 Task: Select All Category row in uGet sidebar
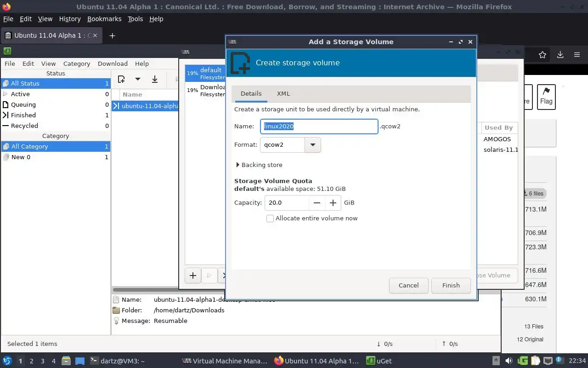coord(56,146)
